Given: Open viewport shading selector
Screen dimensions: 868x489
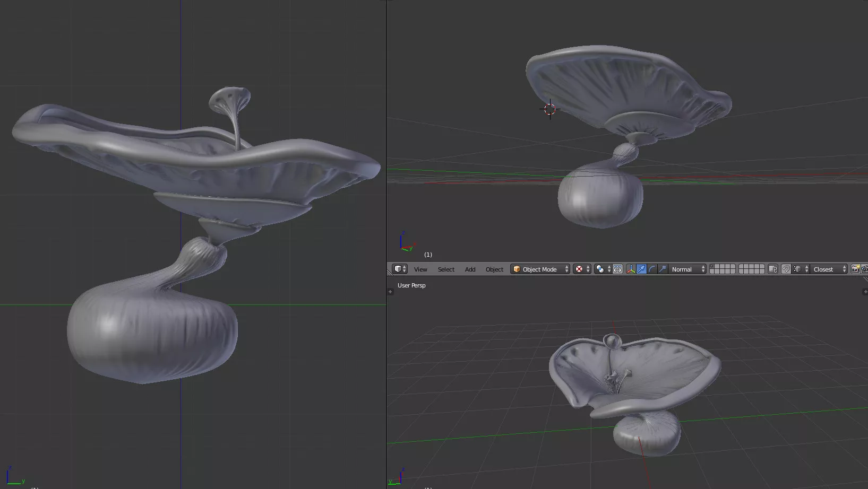Looking at the screenshot, I should click(x=582, y=269).
